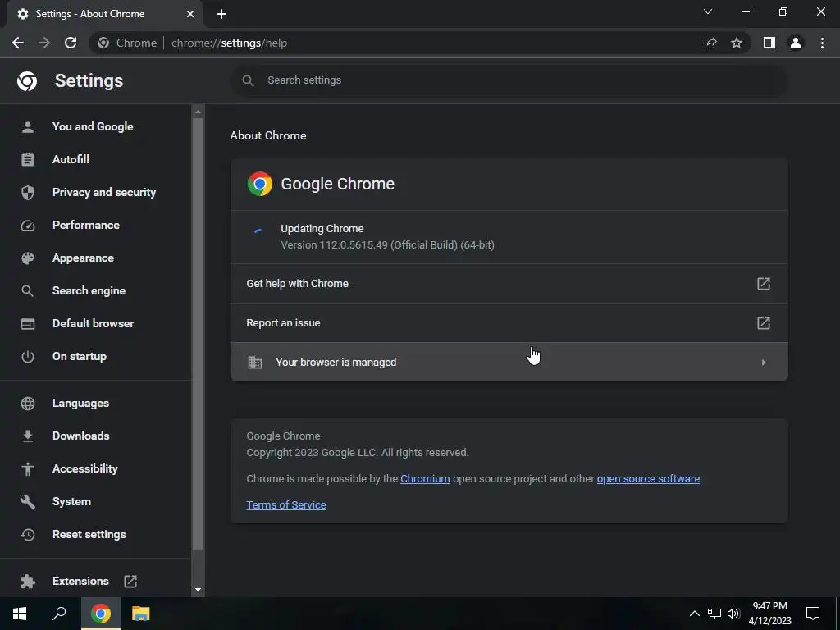Click the sidebar scrollbar up arrow

pyautogui.click(x=198, y=112)
